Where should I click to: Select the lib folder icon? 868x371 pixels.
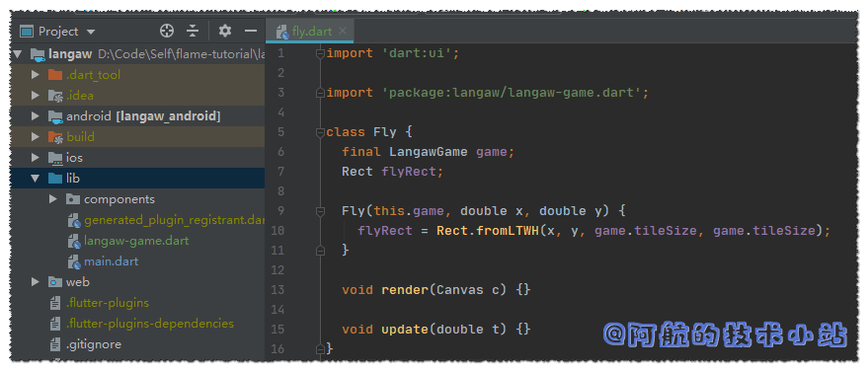click(55, 179)
